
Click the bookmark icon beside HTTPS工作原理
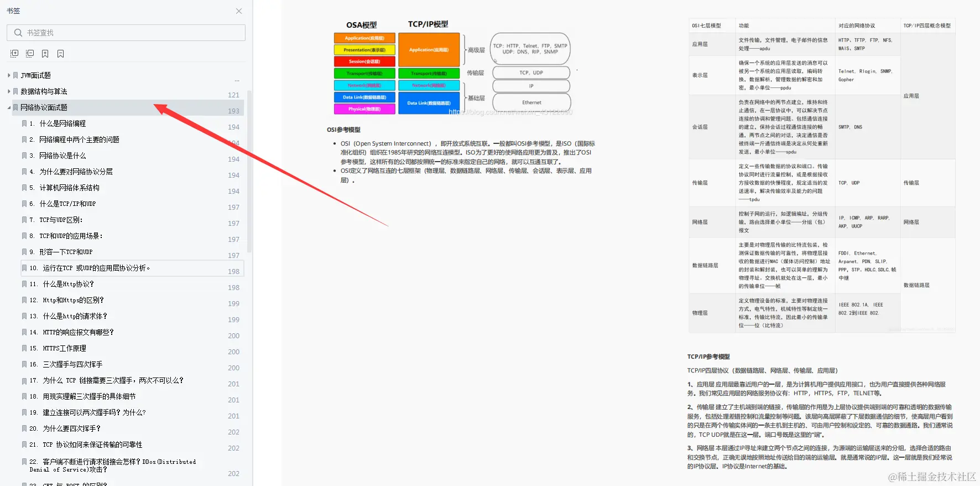tap(24, 348)
